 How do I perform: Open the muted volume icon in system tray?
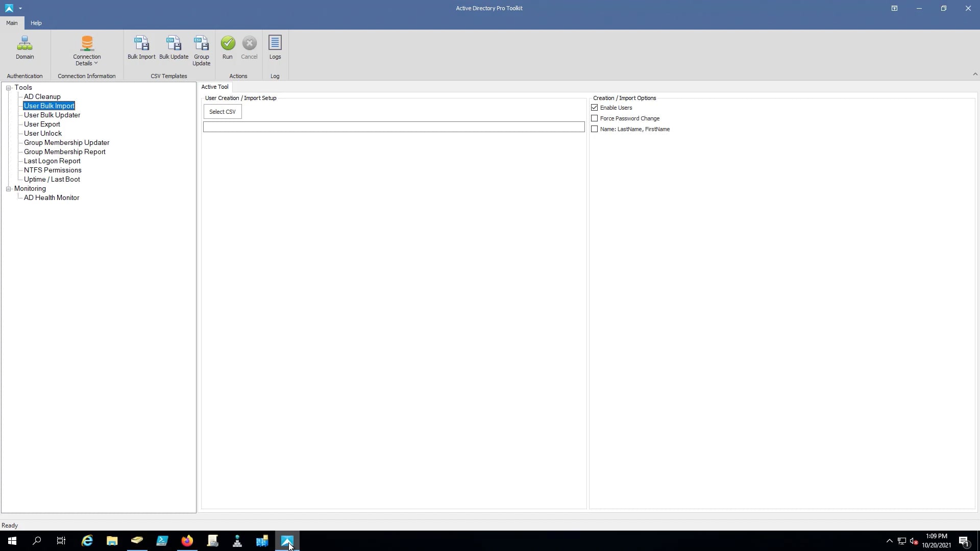coord(913,541)
